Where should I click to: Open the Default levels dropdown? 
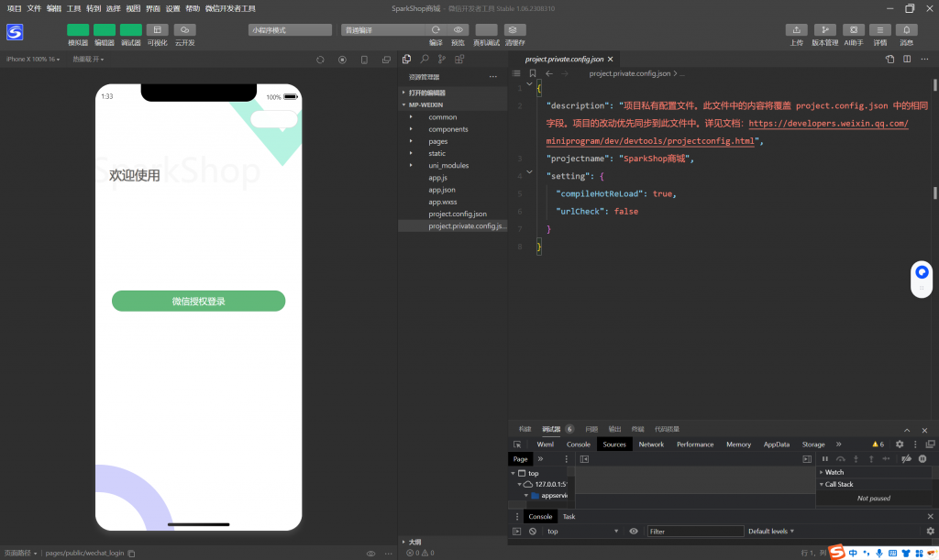(771, 532)
